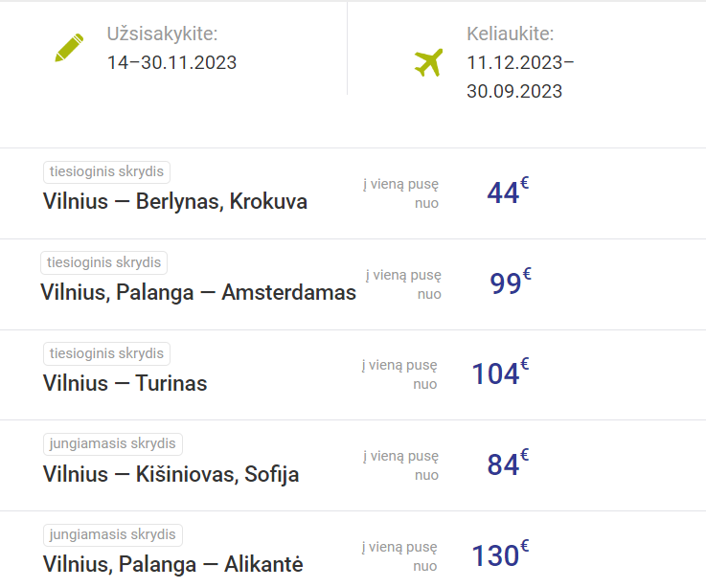The image size is (706, 588).
Task: Click the green pencil booking icon
Action: point(69,48)
